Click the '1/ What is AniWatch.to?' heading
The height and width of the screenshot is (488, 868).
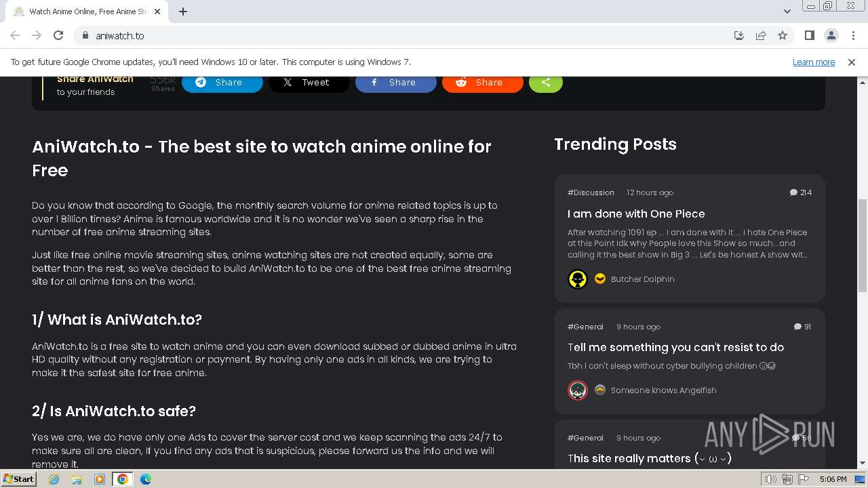117,319
